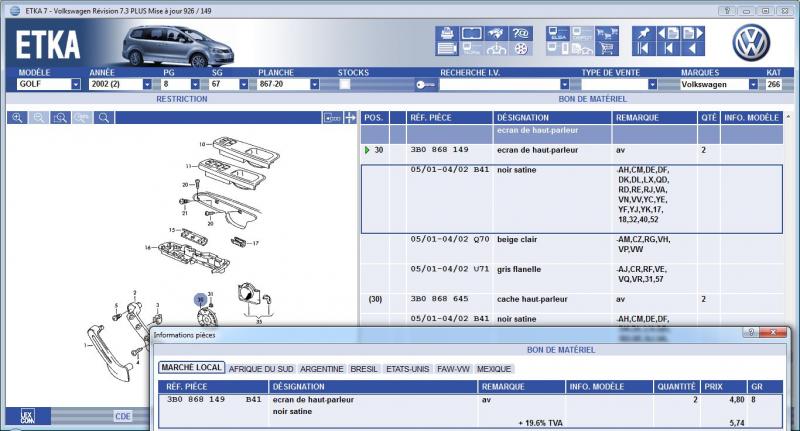800x431 pixels.
Task: Click the price 4,80 in dialog
Action: [x=737, y=400]
